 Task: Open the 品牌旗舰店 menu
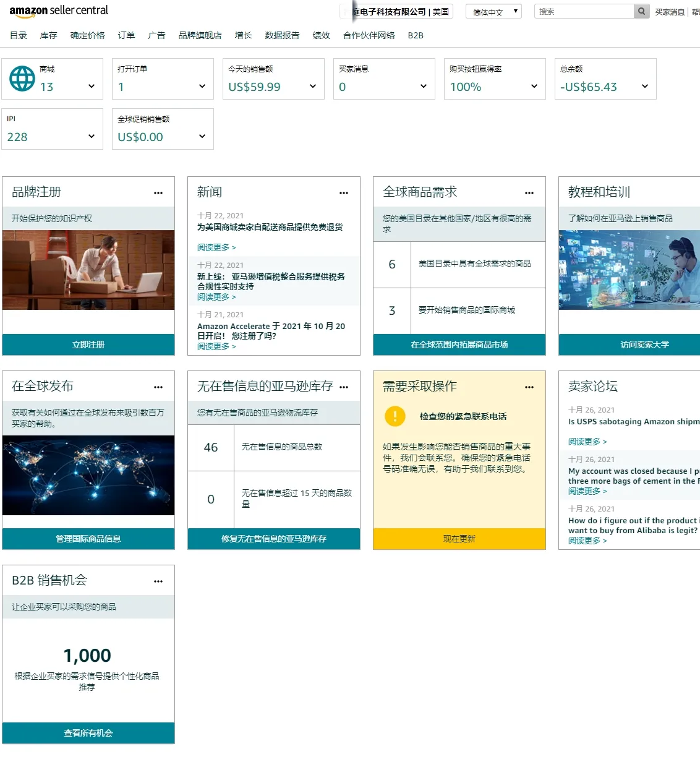(x=200, y=35)
